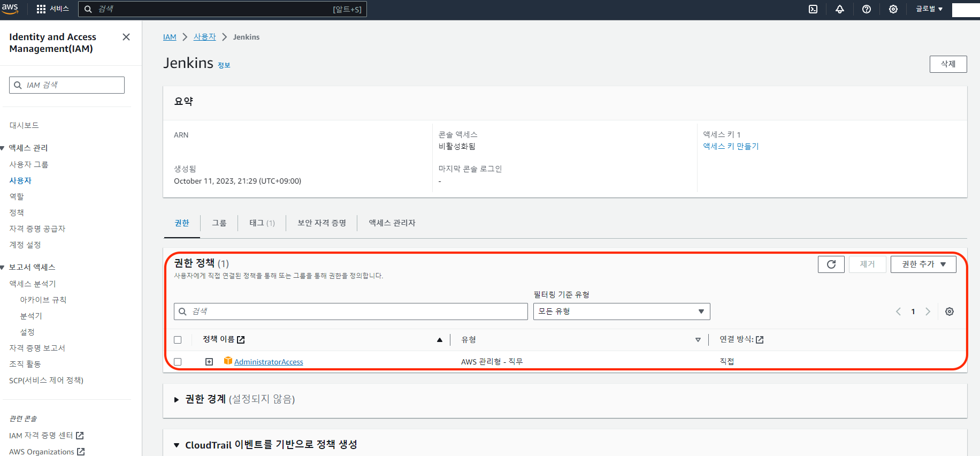
Task: Collapse the 보고서 액세스 sidebar group
Action: pos(3,268)
